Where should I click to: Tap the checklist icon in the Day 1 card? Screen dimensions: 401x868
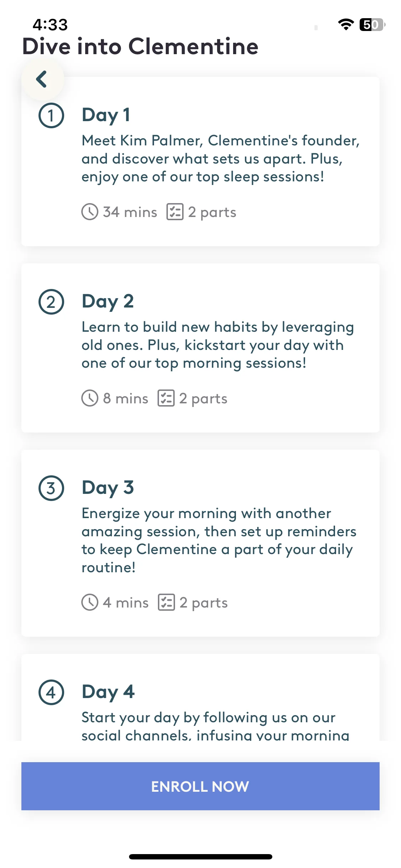(x=175, y=212)
